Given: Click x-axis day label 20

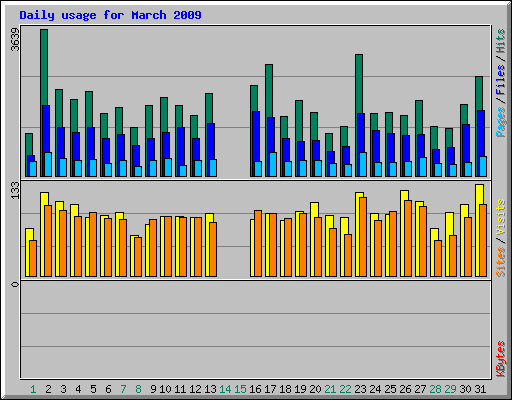Looking at the screenshot, I should (x=315, y=389).
